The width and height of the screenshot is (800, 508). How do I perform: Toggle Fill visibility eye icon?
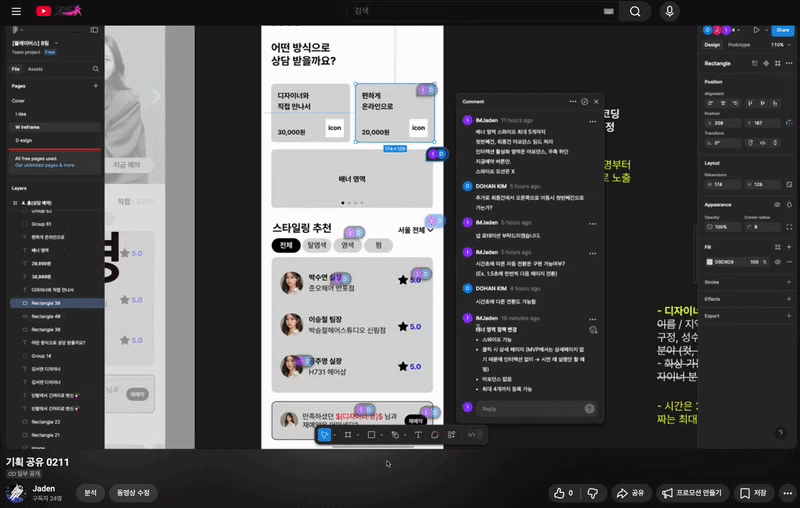pos(778,262)
